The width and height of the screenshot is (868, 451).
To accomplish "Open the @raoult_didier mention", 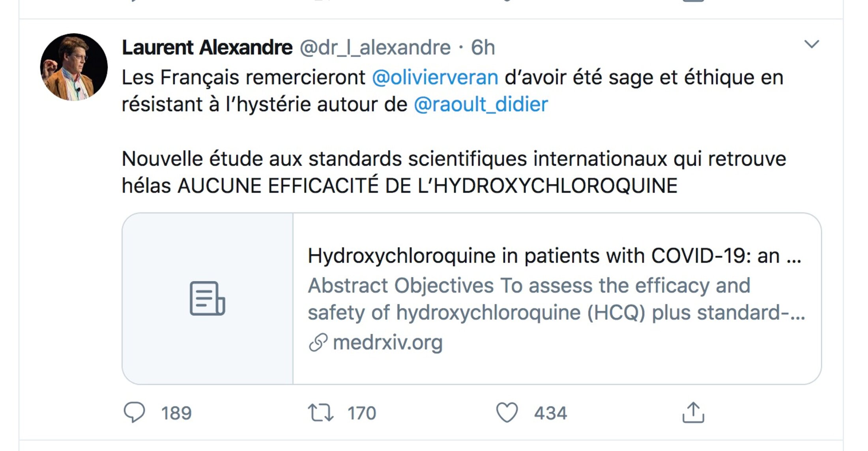I will [481, 105].
